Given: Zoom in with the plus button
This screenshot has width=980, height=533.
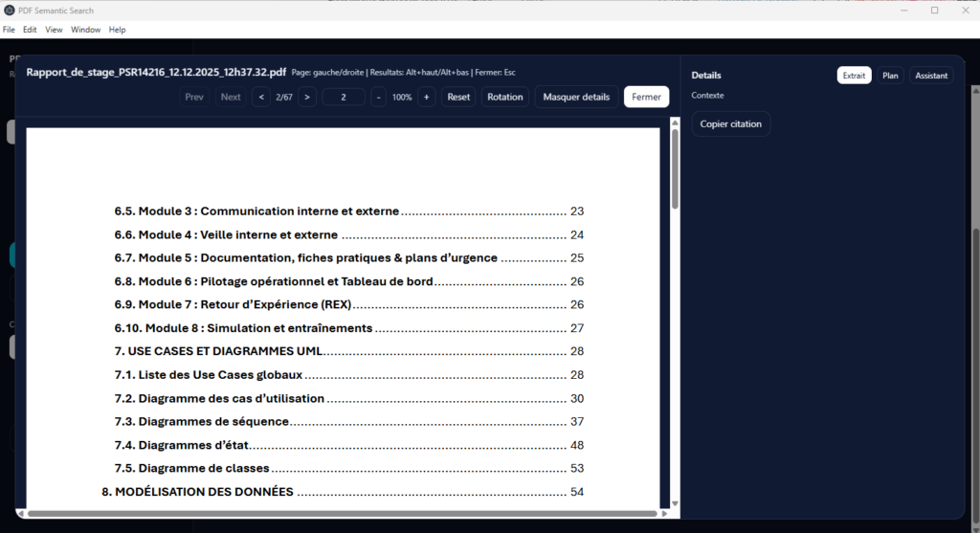Looking at the screenshot, I should tap(426, 97).
